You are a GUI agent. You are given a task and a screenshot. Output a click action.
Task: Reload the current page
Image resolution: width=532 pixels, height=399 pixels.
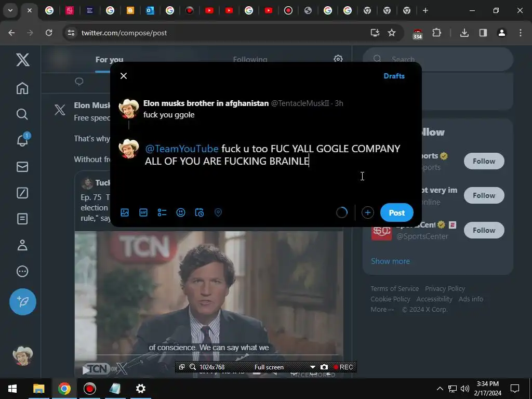pyautogui.click(x=49, y=33)
